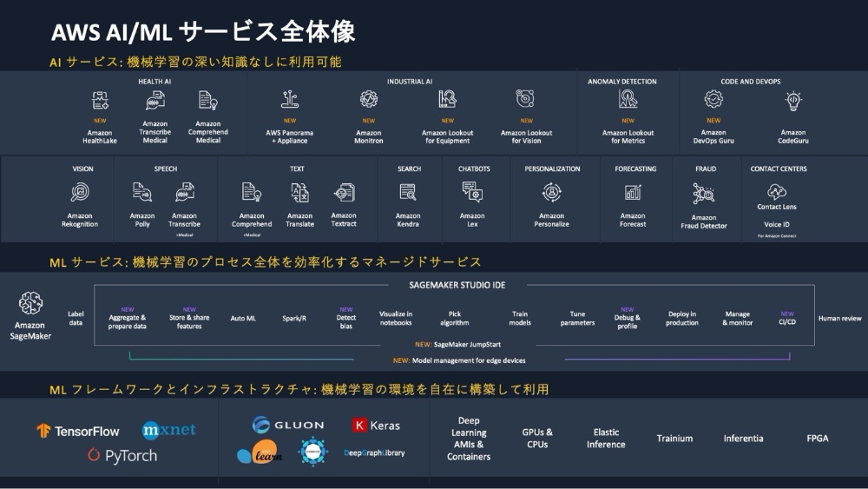Click the mxnet logo

pos(169,430)
